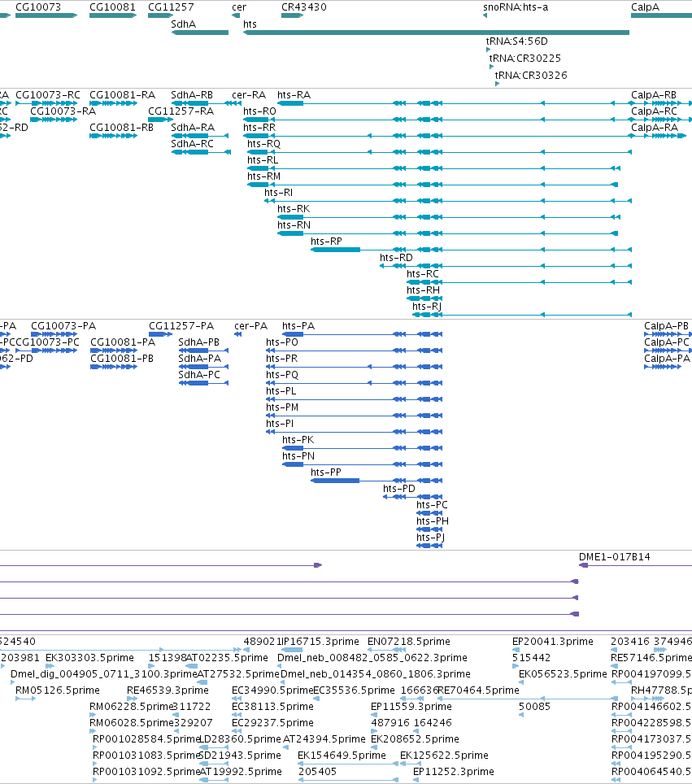Select the tRNA:CR30326 label
Screen dimensions: 692x784
[x=531, y=76]
